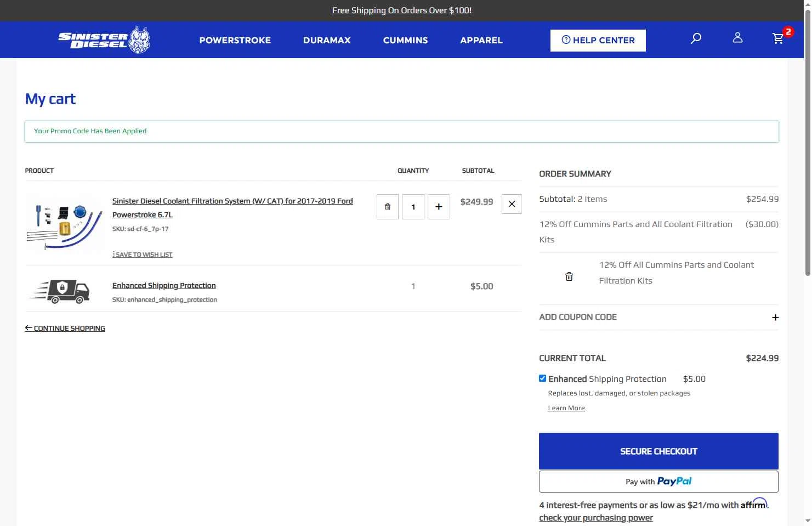The height and width of the screenshot is (526, 812).
Task: Click Continue Shopping link
Action: pyautogui.click(x=65, y=329)
